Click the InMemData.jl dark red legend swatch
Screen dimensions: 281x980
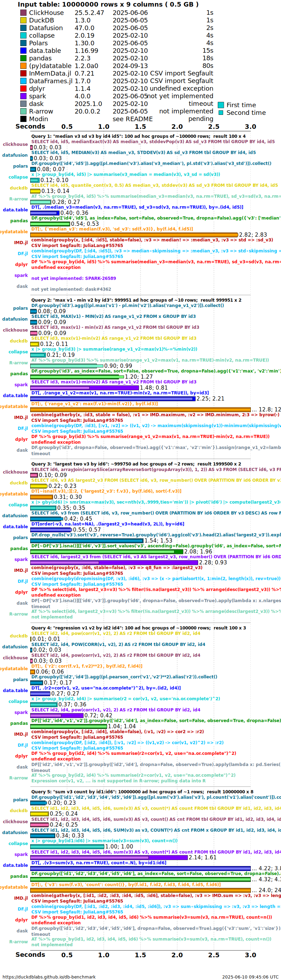click(23, 73)
